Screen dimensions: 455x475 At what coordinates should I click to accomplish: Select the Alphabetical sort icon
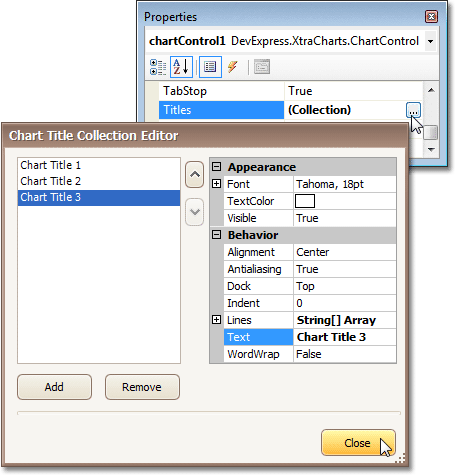pyautogui.click(x=181, y=67)
